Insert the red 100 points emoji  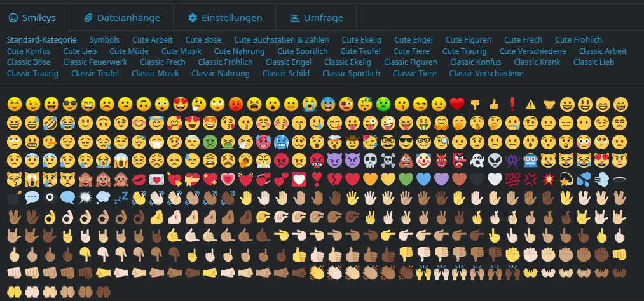coord(512,179)
